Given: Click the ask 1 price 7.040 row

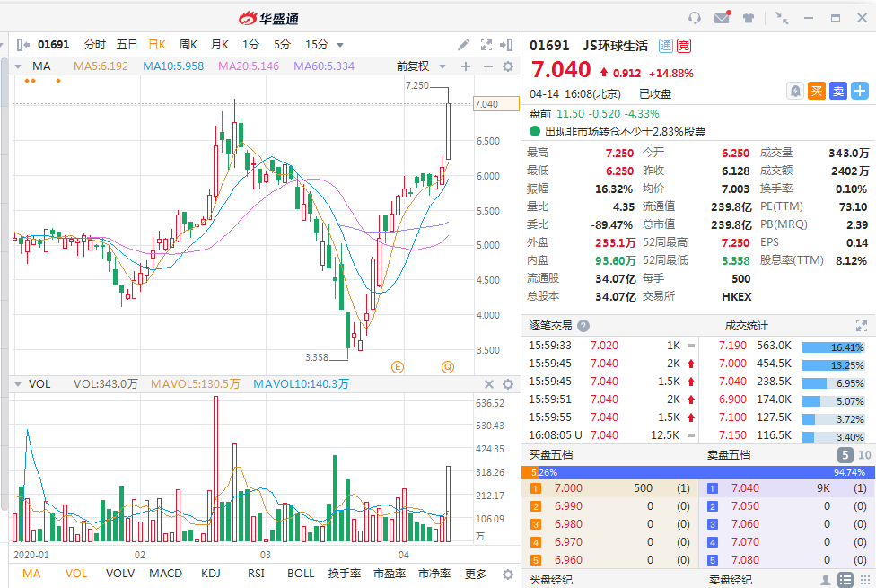Looking at the screenshot, I should (x=787, y=488).
